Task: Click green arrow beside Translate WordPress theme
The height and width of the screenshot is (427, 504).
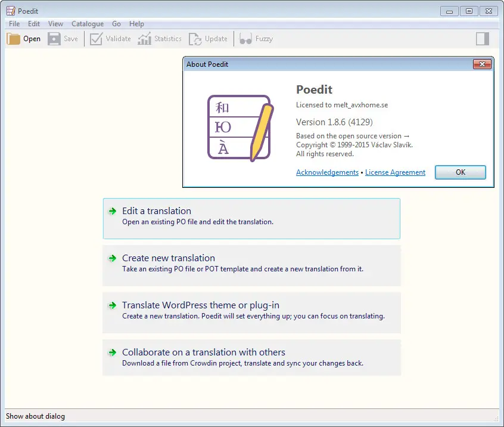Action: point(112,305)
